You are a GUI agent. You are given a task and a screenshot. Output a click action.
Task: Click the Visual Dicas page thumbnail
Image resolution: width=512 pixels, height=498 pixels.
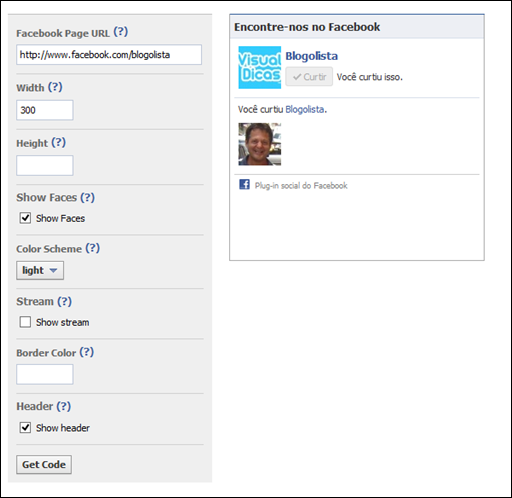[260, 68]
